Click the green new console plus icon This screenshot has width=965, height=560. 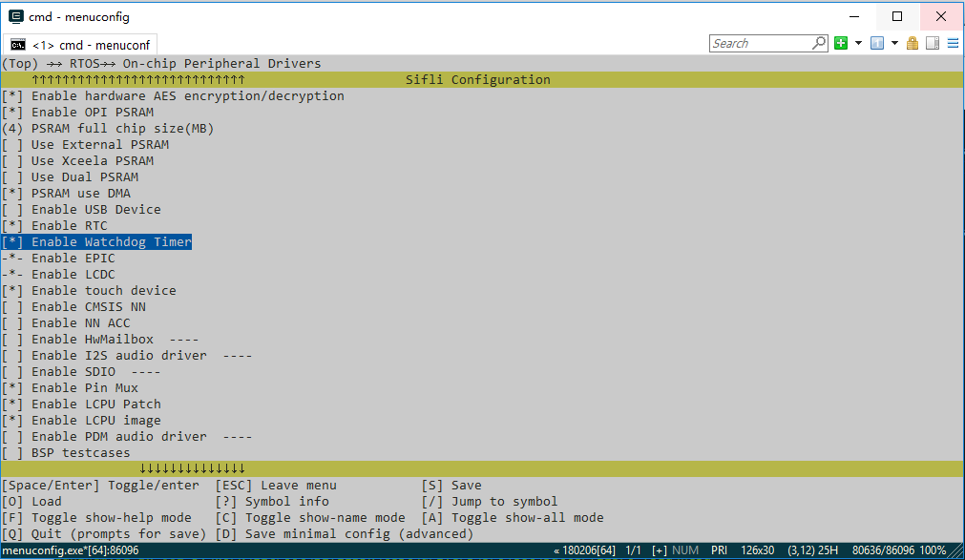tap(841, 43)
